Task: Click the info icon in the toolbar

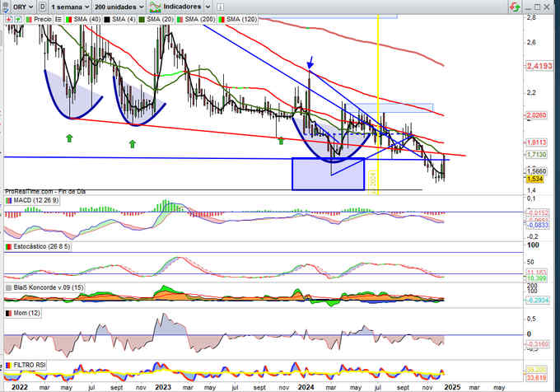Action: pyautogui.click(x=221, y=7)
